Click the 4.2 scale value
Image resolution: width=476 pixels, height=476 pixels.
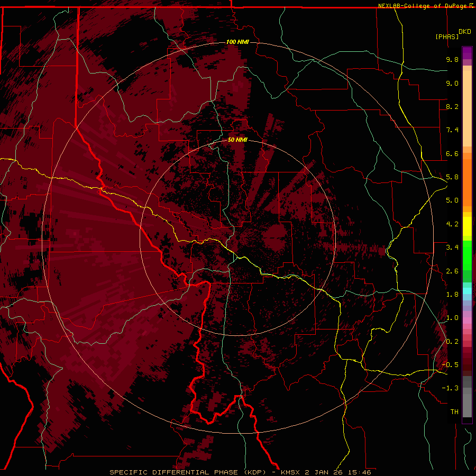[452, 224]
